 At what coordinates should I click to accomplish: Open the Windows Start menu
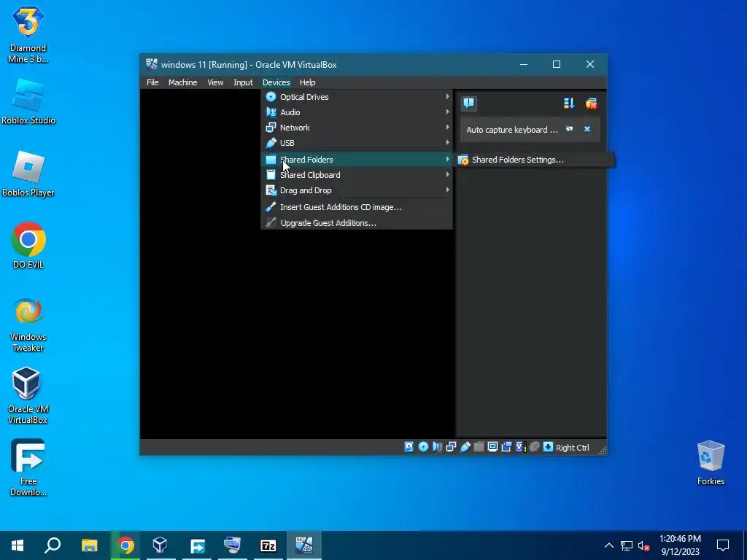click(x=18, y=545)
